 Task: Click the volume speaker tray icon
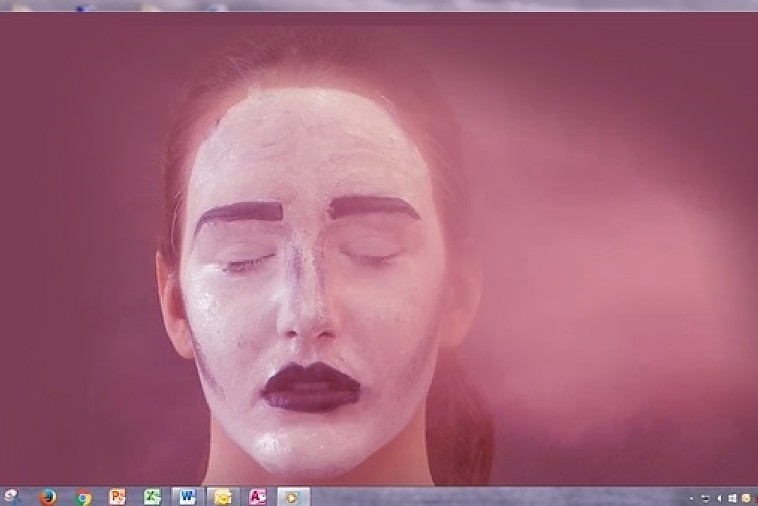[x=718, y=498]
